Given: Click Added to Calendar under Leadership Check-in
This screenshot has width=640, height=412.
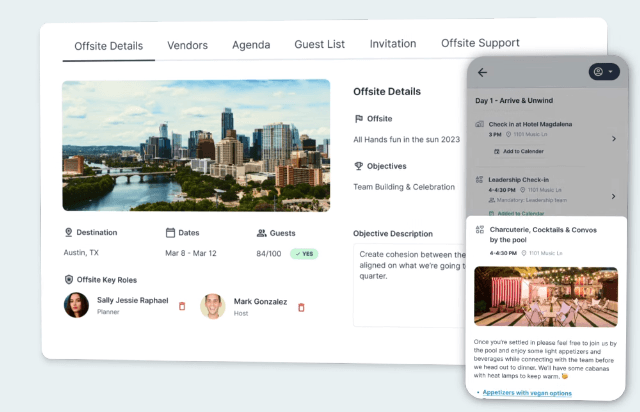Looking at the screenshot, I should (x=516, y=213).
